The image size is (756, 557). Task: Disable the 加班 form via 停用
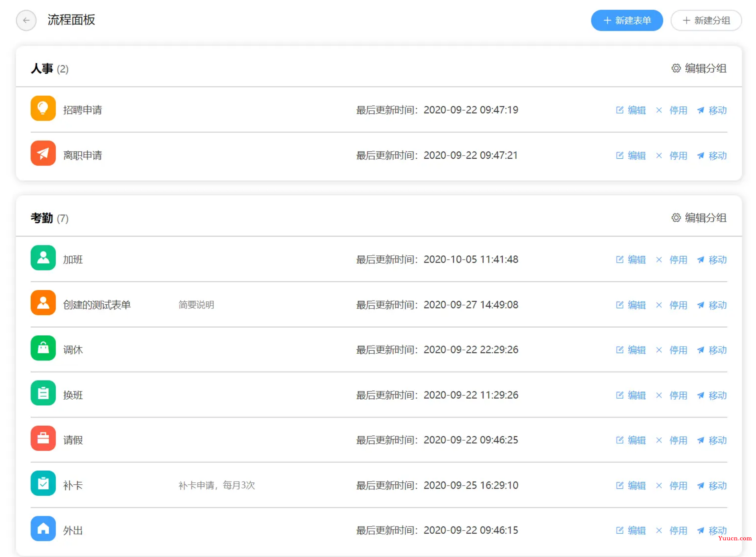[671, 259]
